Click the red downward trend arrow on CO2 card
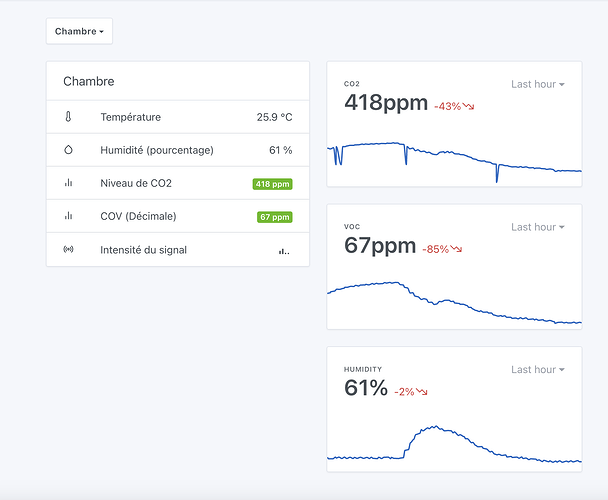 coord(469,106)
